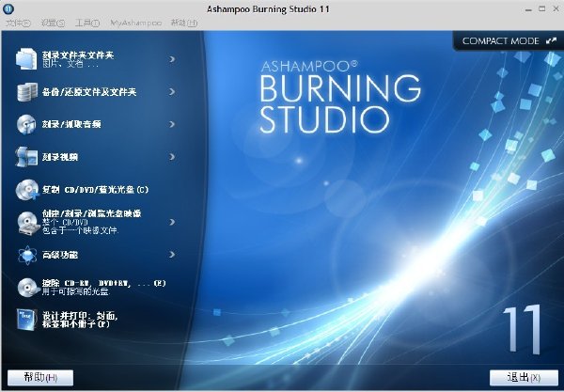Screen dimensions: 564x392
Task: Click the compact mode arrows icon
Action: coord(551,41)
